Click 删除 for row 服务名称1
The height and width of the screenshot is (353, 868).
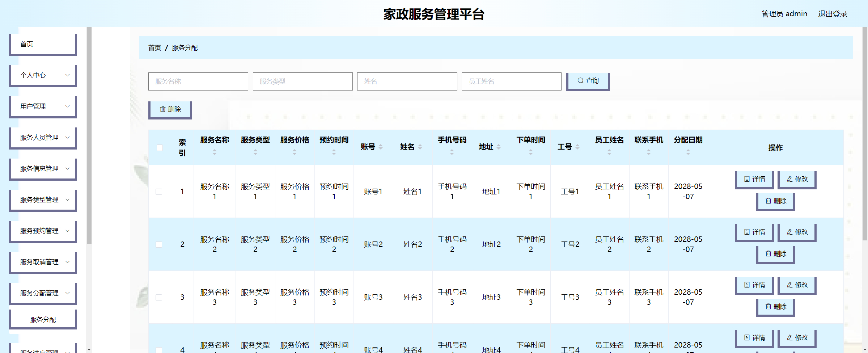tap(776, 201)
